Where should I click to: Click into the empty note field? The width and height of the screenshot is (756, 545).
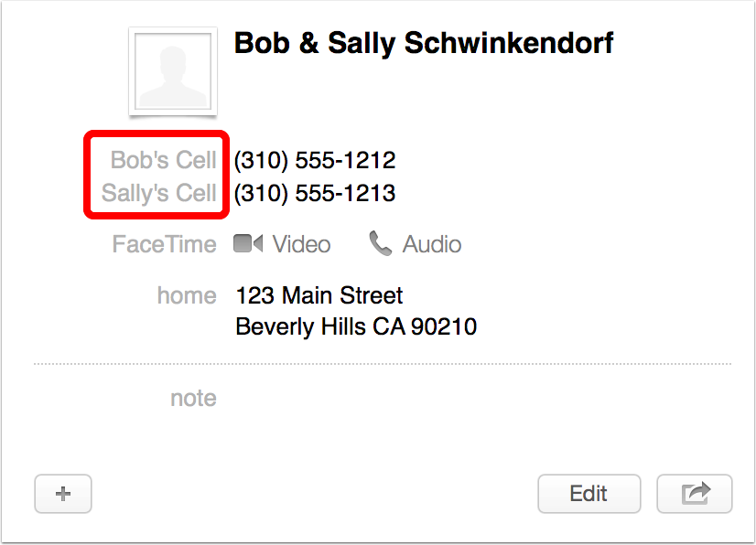pos(458,399)
